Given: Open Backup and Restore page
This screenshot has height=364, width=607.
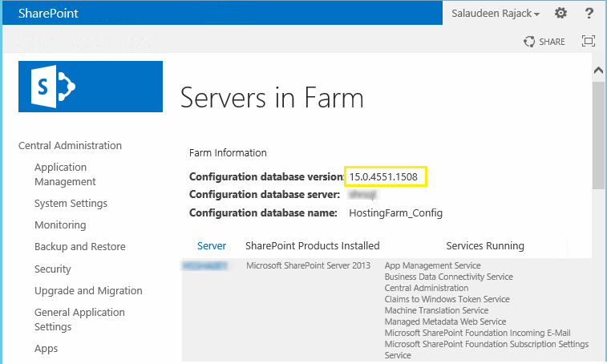Looking at the screenshot, I should pos(80,247).
